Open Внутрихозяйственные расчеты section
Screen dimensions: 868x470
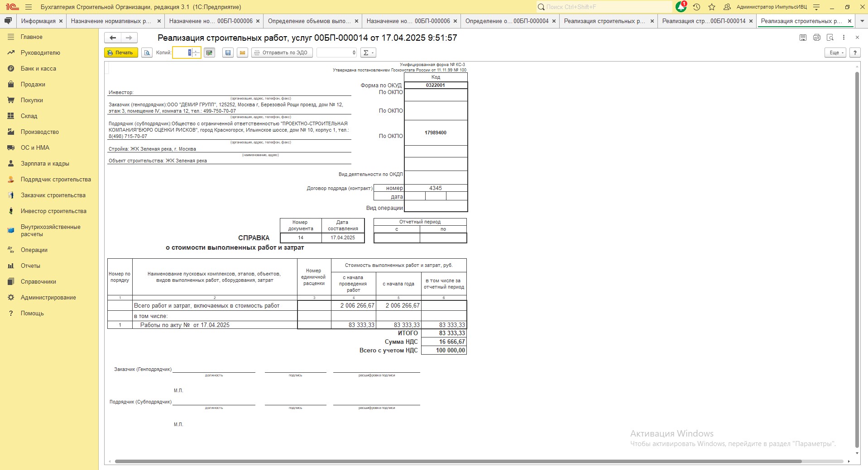pos(49,231)
